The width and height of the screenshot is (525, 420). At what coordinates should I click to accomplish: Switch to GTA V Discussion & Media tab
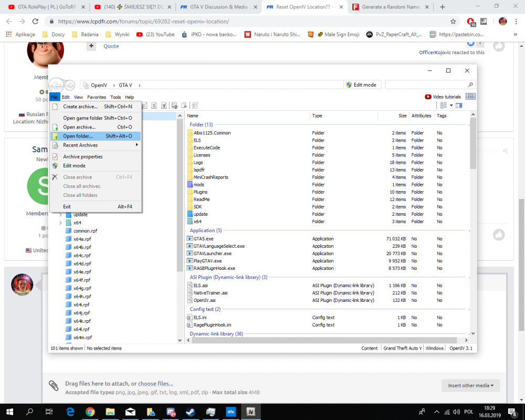tap(218, 7)
